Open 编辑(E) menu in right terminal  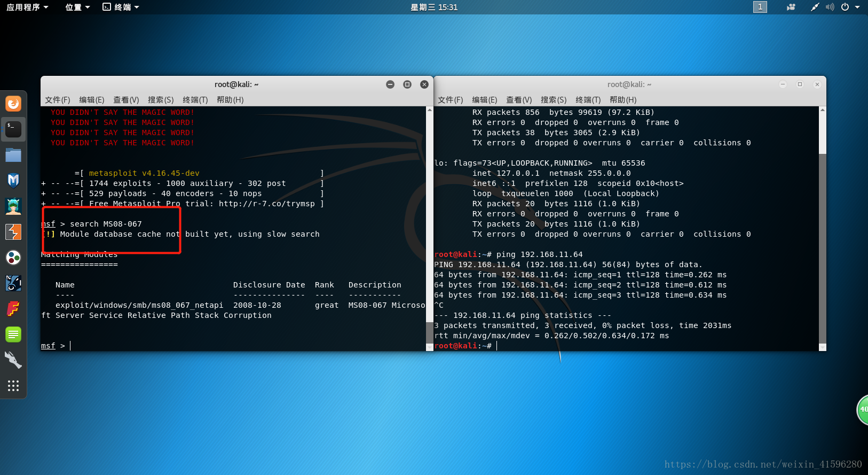(x=485, y=100)
